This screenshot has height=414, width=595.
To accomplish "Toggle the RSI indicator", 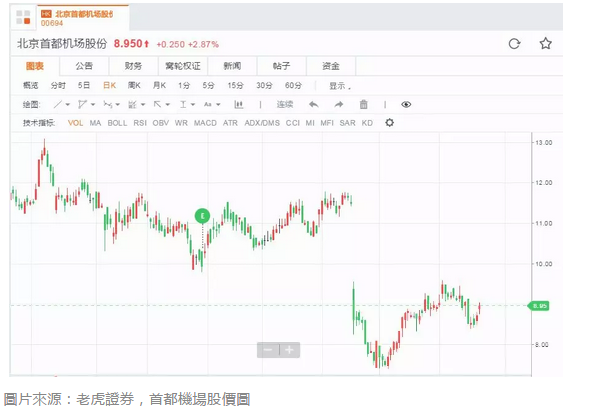I will (x=140, y=123).
